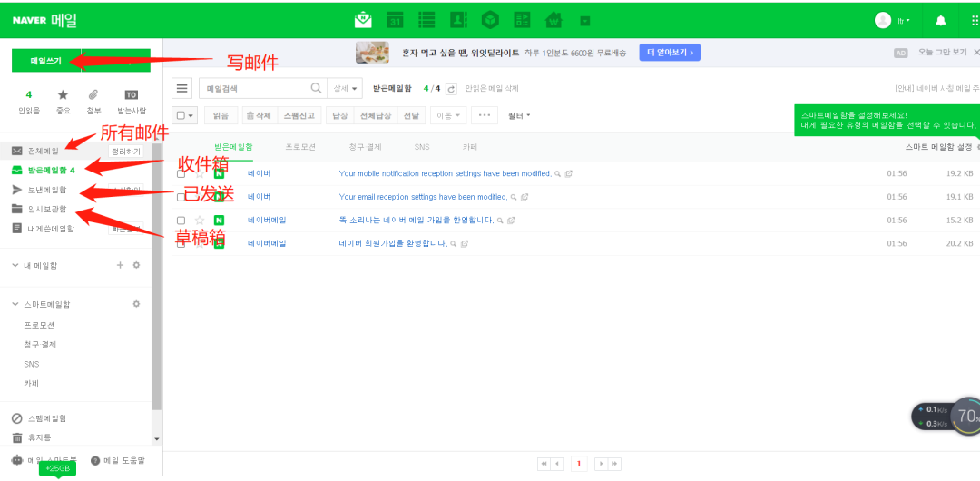Open the select-all checkbox dropdown arrow

(x=191, y=116)
